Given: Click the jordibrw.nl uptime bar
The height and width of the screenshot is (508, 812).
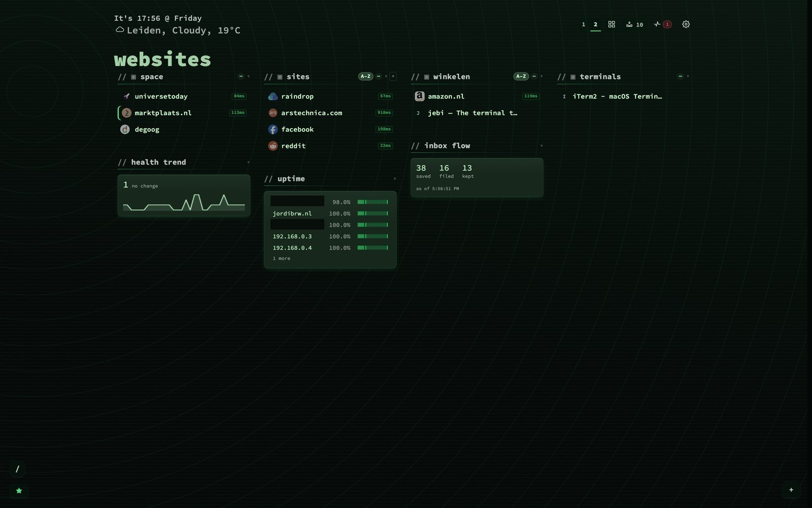Looking at the screenshot, I should pyautogui.click(x=373, y=214).
